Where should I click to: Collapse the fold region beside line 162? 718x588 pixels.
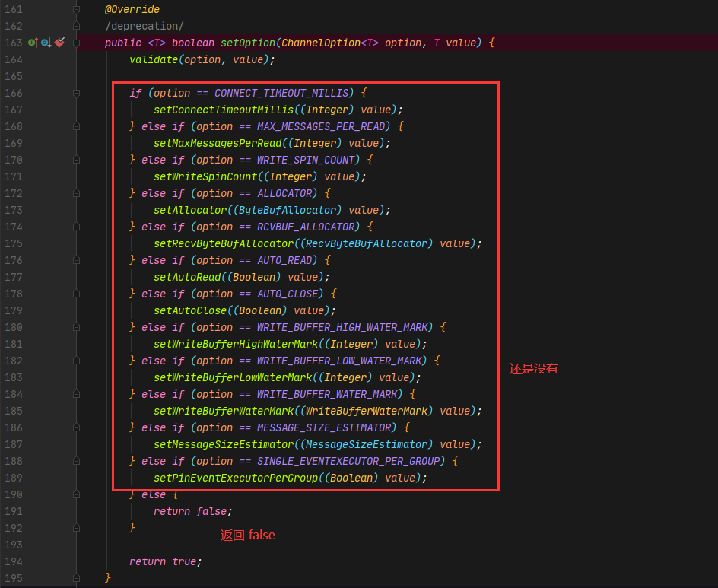coord(75,26)
